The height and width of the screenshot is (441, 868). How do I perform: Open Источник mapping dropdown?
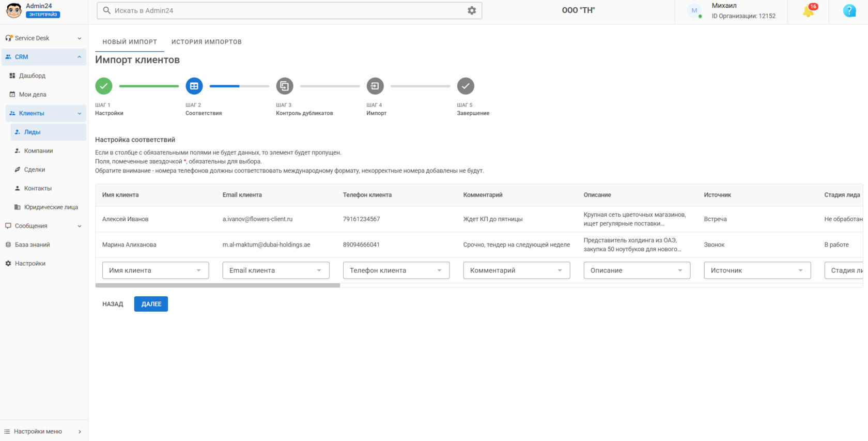click(757, 270)
